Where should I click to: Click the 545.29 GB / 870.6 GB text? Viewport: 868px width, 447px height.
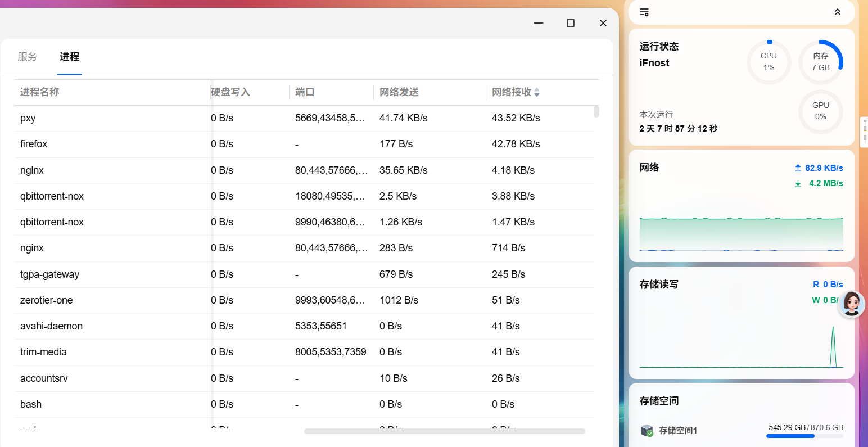pyautogui.click(x=806, y=427)
